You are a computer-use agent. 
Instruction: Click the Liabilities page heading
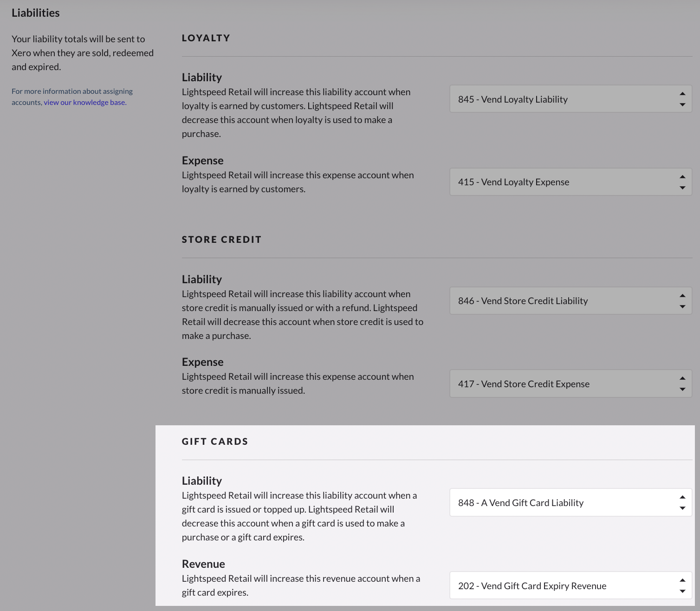[x=36, y=13]
